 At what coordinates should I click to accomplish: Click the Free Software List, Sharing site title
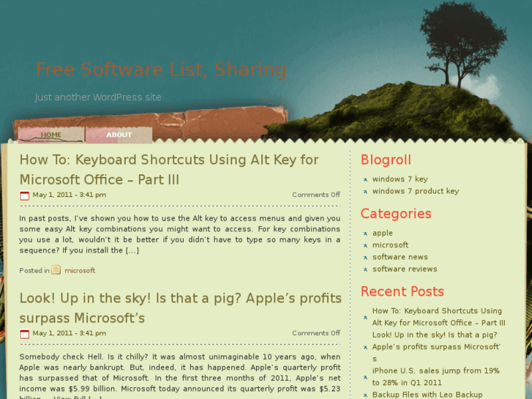pyautogui.click(x=161, y=70)
